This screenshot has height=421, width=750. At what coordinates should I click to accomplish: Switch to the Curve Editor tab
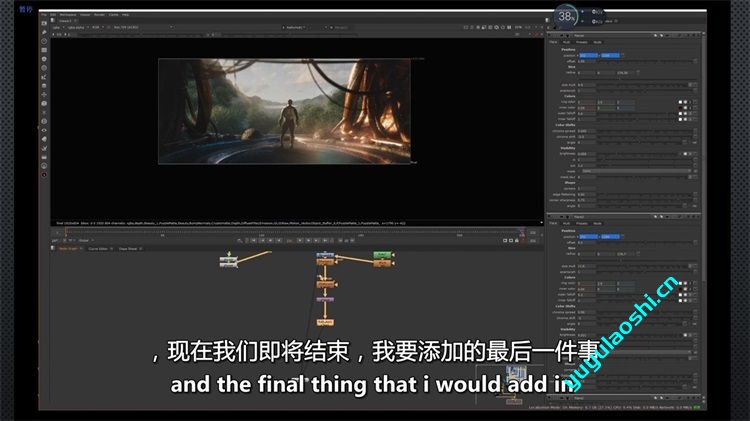point(98,249)
